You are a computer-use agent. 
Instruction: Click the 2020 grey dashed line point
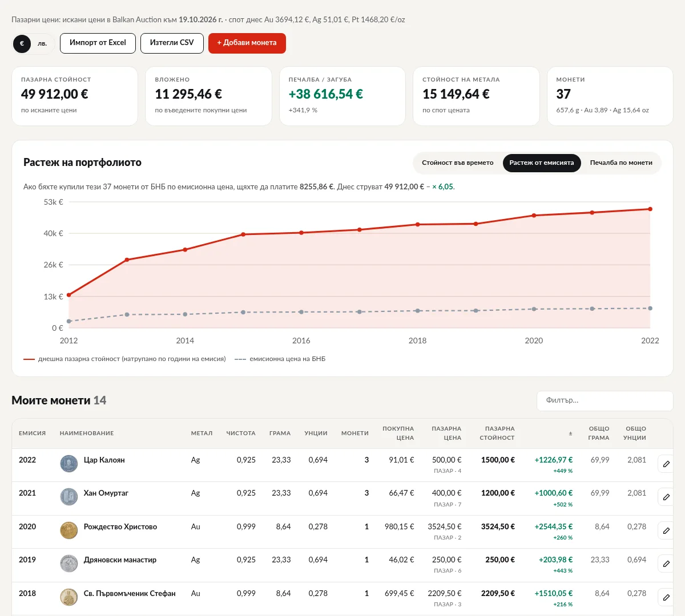point(534,309)
